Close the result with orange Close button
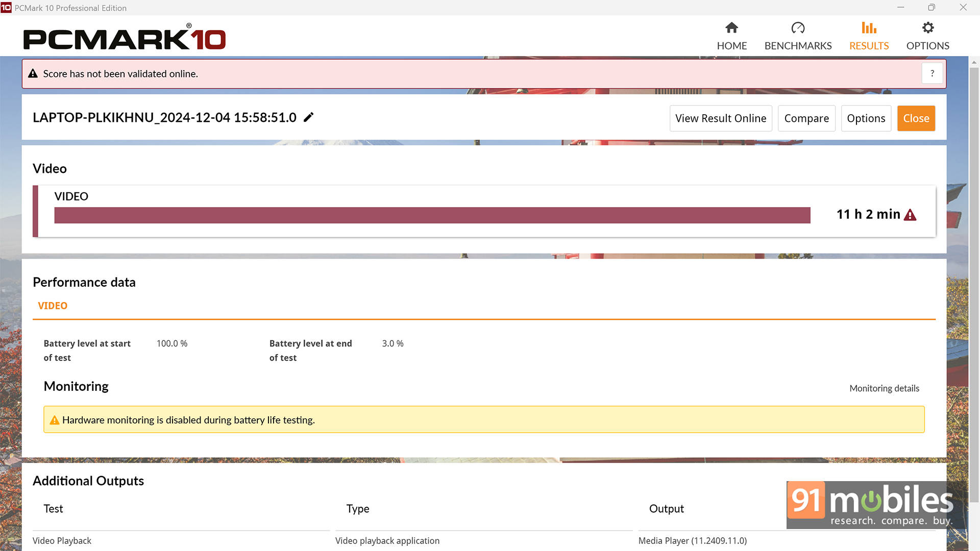 (916, 118)
